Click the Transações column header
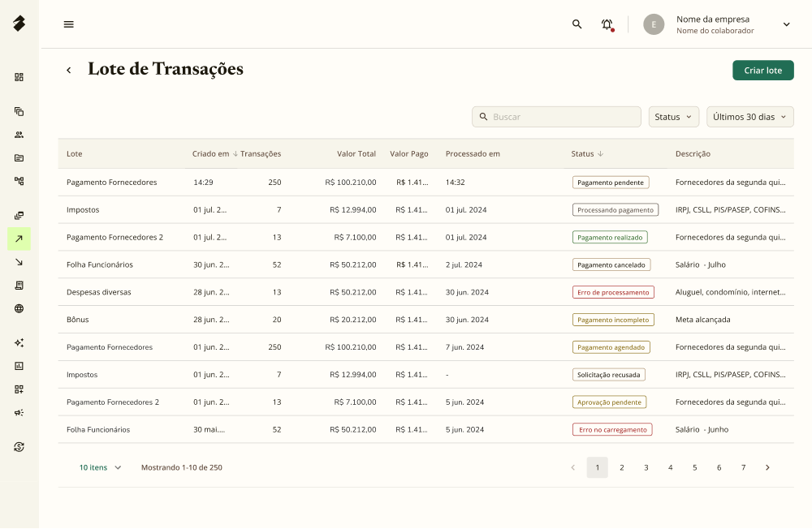This screenshot has height=529, width=812. (261, 153)
